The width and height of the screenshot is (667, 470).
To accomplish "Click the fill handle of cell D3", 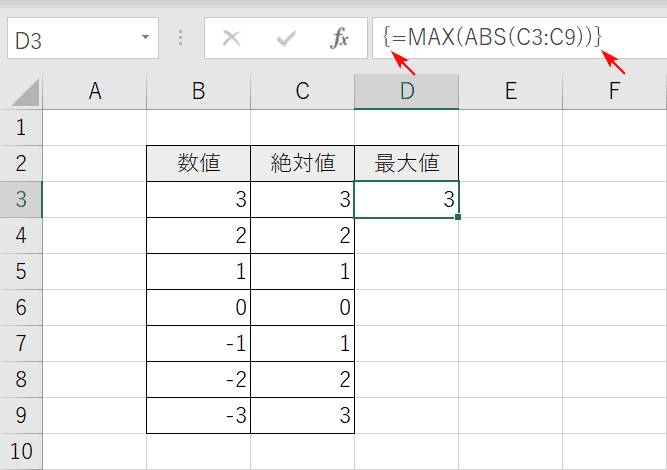I will coord(458,217).
